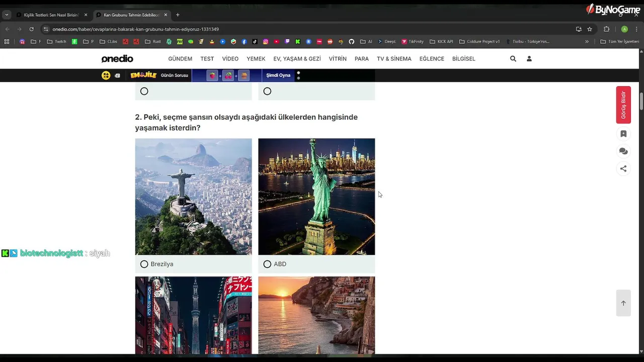Open the GÜNDEM menu
This screenshot has width=644, height=362.
click(x=180, y=59)
